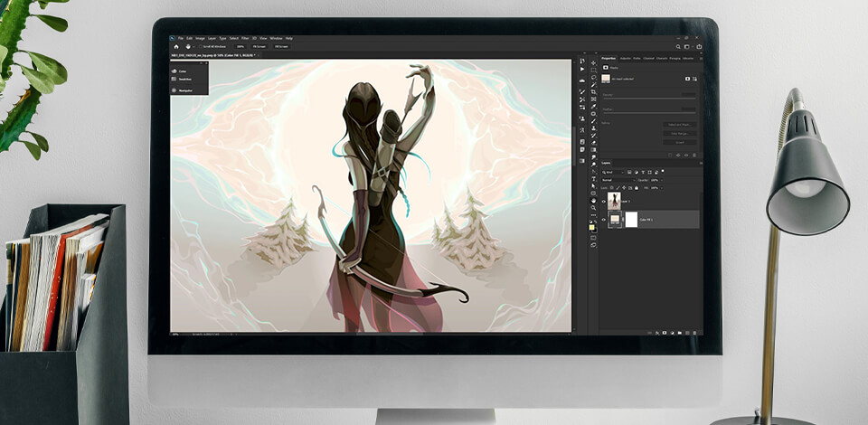Toggle Scroll All Windows checkbox
This screenshot has height=425, width=868.
pyautogui.click(x=201, y=46)
